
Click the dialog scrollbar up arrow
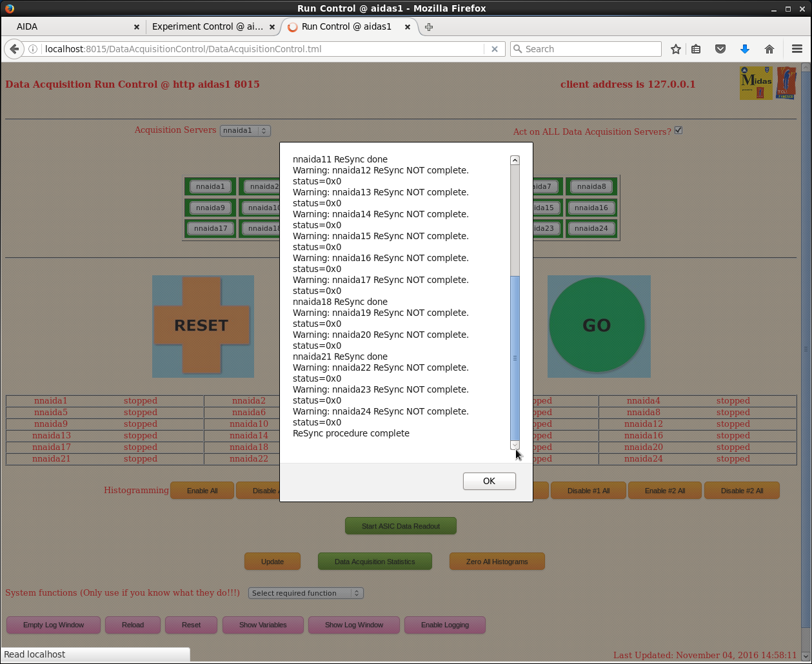pos(515,161)
